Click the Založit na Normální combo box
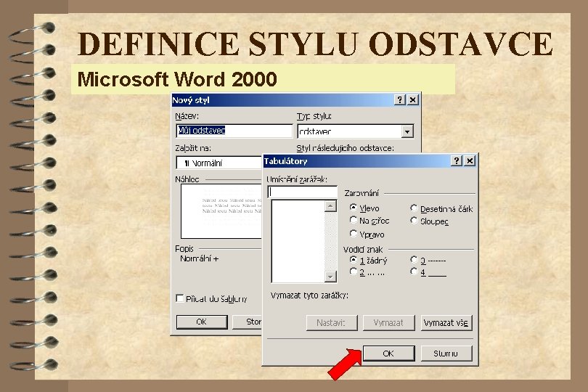 (x=219, y=163)
